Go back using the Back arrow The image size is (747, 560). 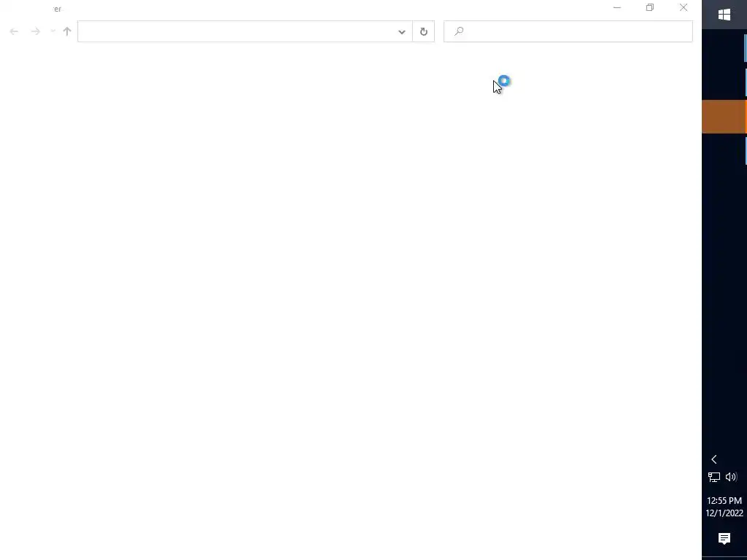(x=14, y=31)
